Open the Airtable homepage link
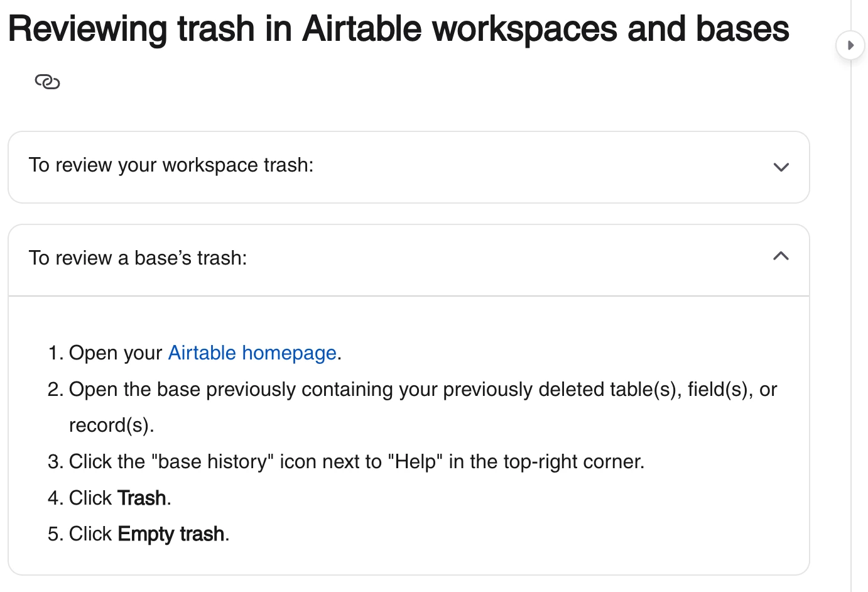Image resolution: width=868 pixels, height=592 pixels. tap(252, 353)
